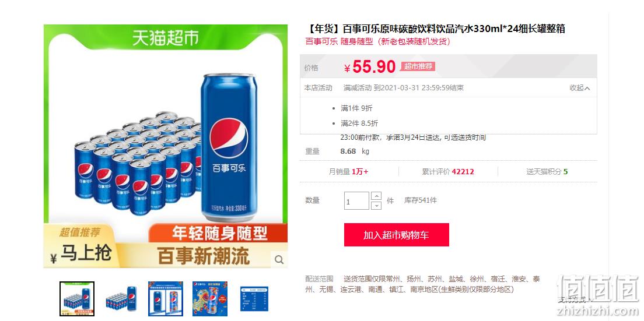Click the 满2件 8.5折 discount item
This screenshot has height=321, width=644.
(359, 124)
